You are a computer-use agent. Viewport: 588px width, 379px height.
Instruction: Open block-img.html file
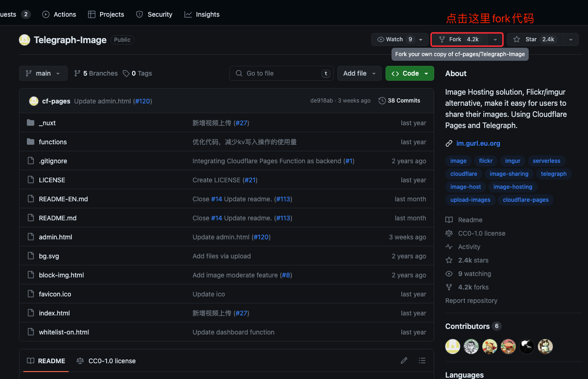(61, 275)
